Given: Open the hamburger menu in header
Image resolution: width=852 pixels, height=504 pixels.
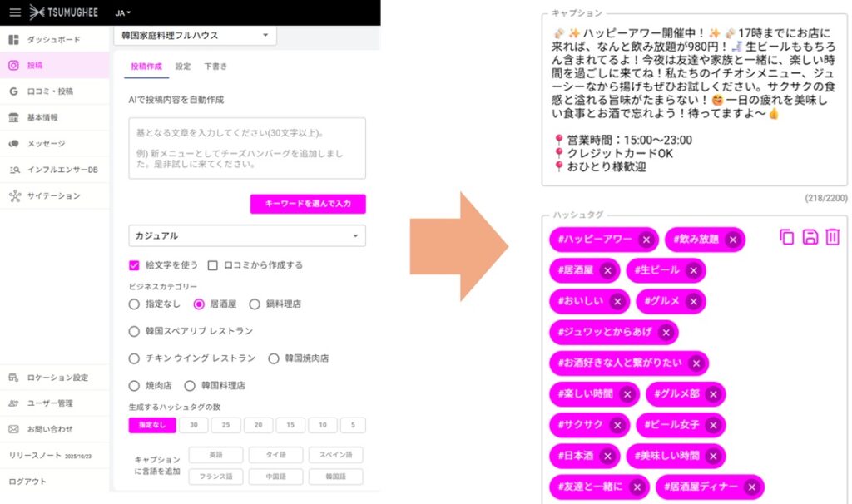Looking at the screenshot, I should pos(15,12).
